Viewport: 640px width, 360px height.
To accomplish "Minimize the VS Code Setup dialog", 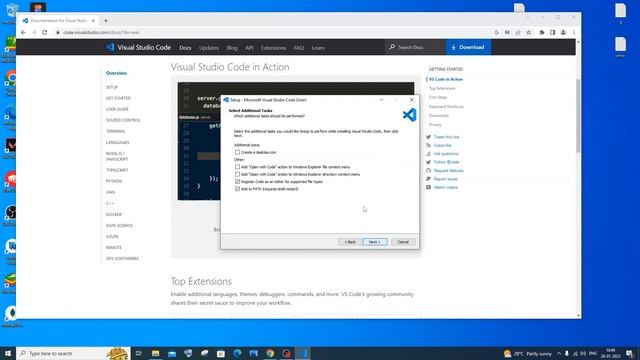I will (381, 100).
